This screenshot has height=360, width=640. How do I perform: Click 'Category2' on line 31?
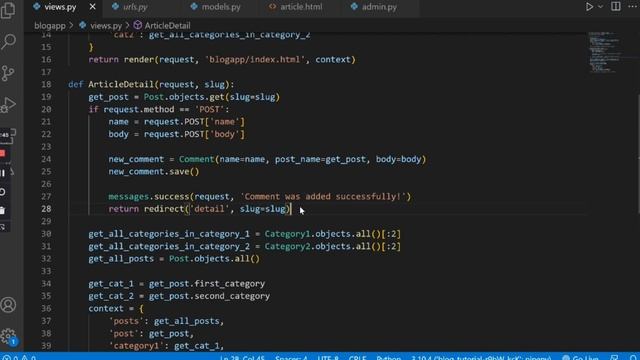(287, 247)
